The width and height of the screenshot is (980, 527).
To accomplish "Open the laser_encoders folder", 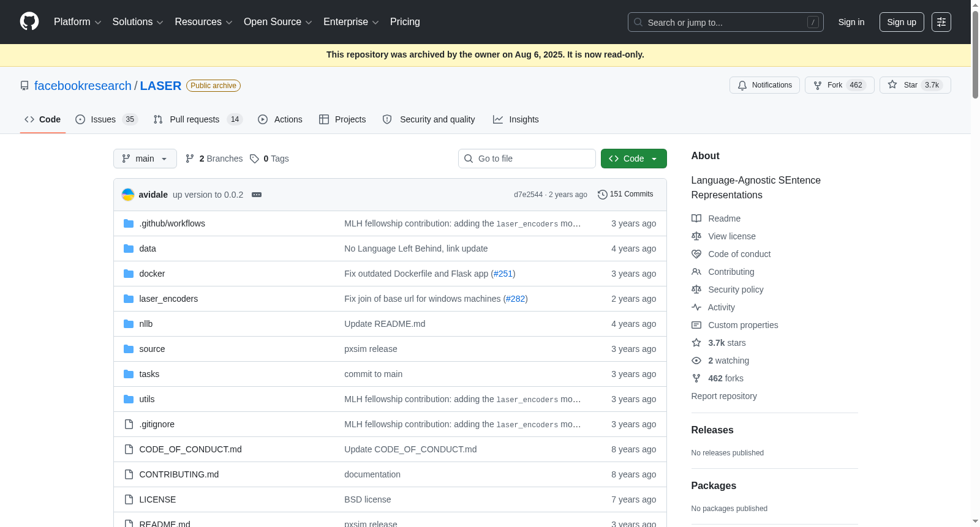I will (168, 299).
